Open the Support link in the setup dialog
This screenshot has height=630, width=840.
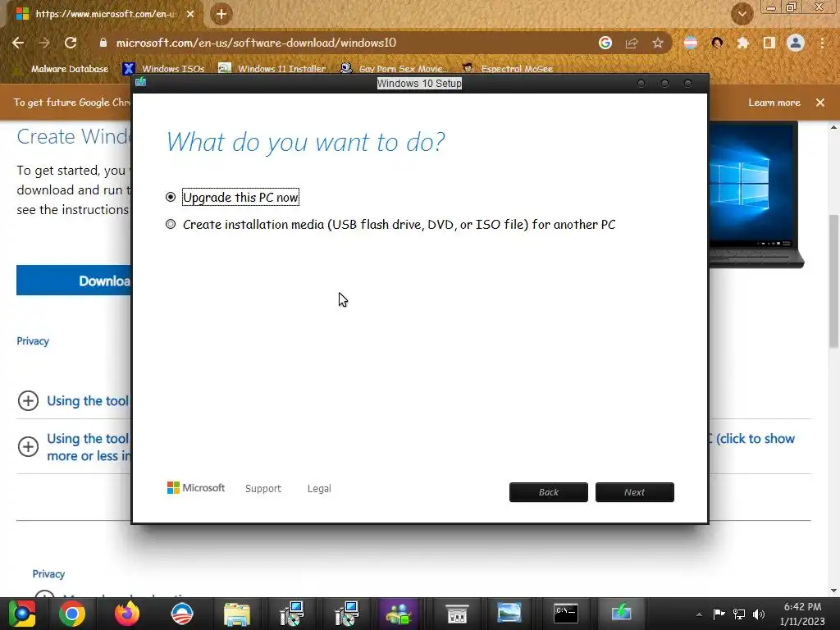point(263,488)
